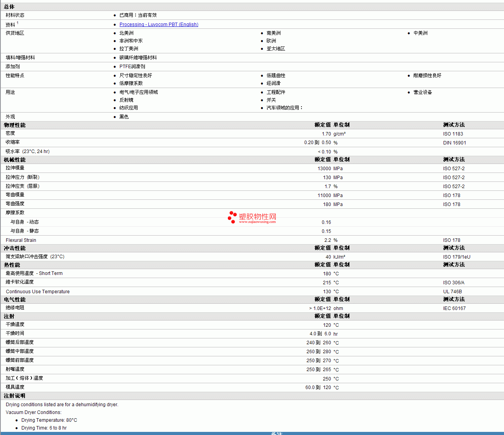
Task: Click the 拉伸应力 (断裂) row label
Action: pos(23,177)
